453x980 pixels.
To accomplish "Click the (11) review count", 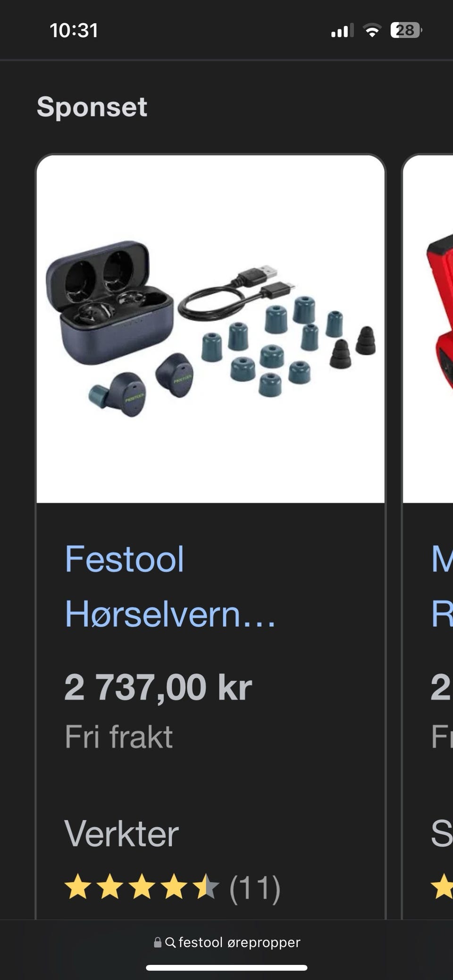I will (x=255, y=888).
